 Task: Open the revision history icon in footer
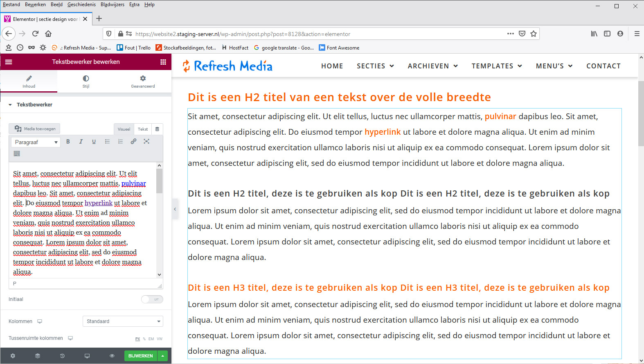[62, 356]
